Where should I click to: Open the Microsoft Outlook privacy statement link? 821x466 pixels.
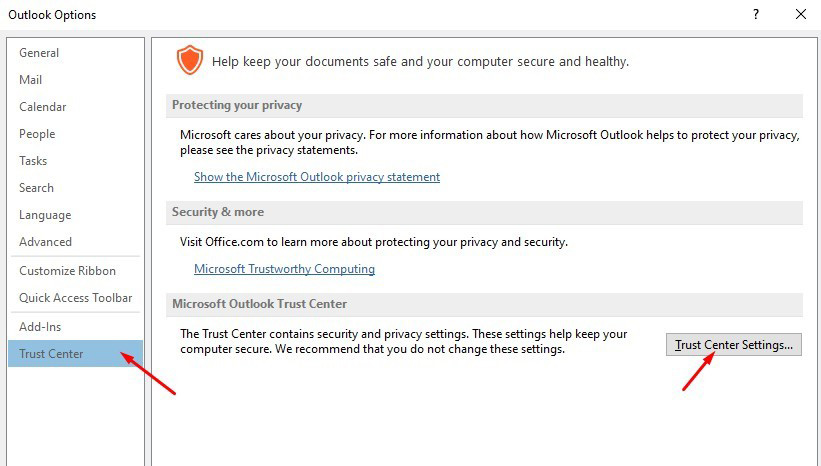coord(317,177)
